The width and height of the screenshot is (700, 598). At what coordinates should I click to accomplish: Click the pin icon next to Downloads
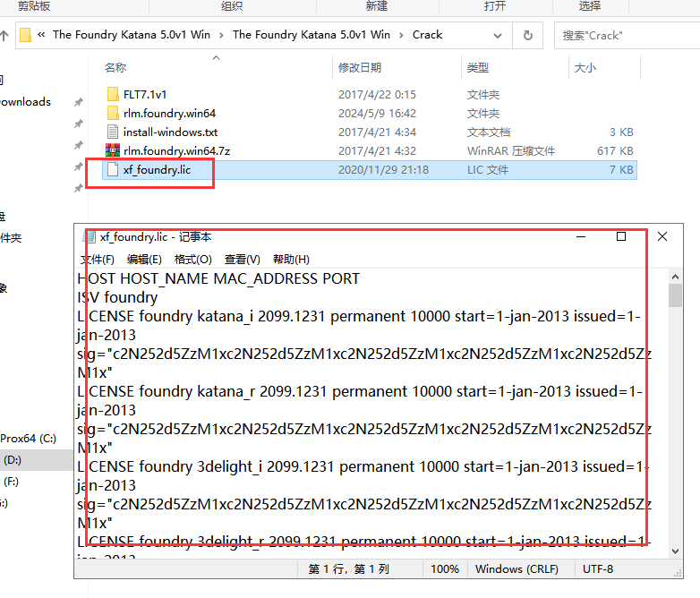coord(79,102)
